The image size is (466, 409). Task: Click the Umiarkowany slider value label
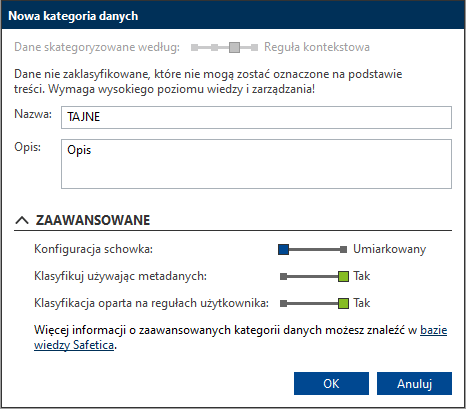tap(390, 249)
